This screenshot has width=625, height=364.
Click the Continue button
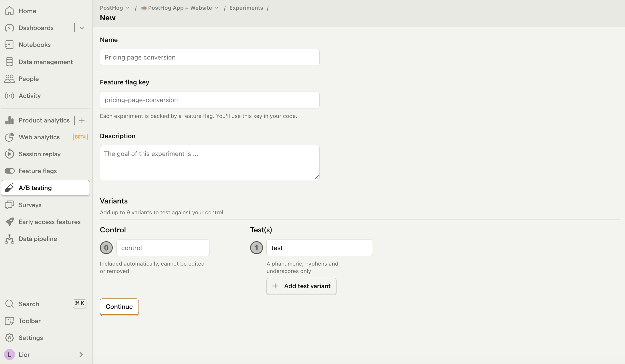tap(119, 306)
